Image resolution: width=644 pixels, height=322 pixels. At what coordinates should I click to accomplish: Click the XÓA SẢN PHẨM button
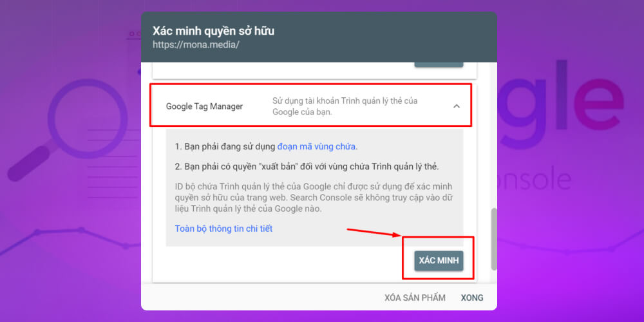(415, 298)
